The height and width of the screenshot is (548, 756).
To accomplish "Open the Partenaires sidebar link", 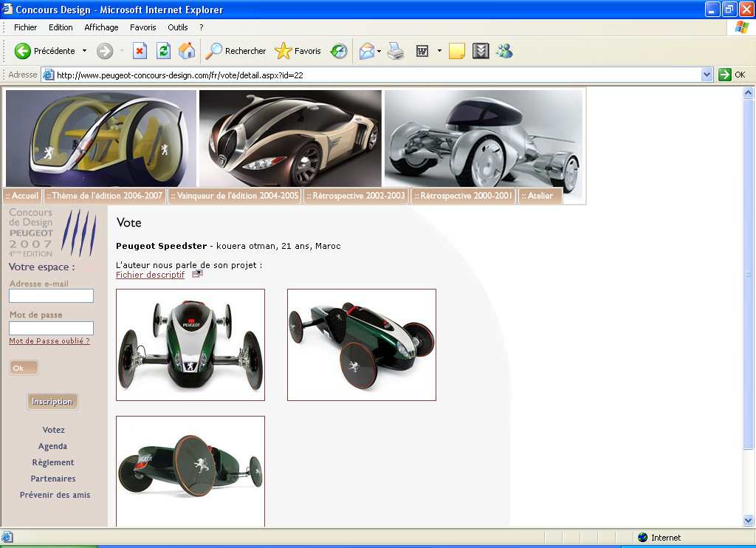I will point(53,479).
